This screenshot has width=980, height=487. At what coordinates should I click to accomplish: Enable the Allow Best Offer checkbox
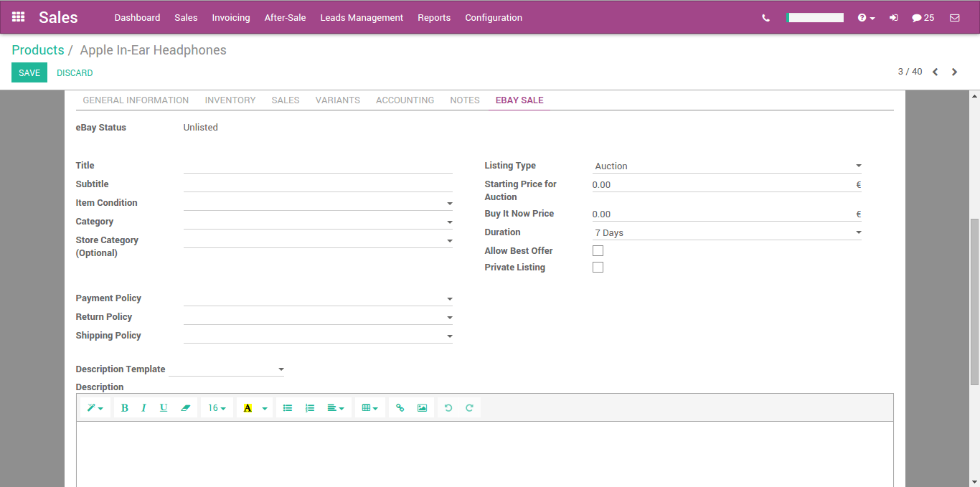(x=598, y=250)
